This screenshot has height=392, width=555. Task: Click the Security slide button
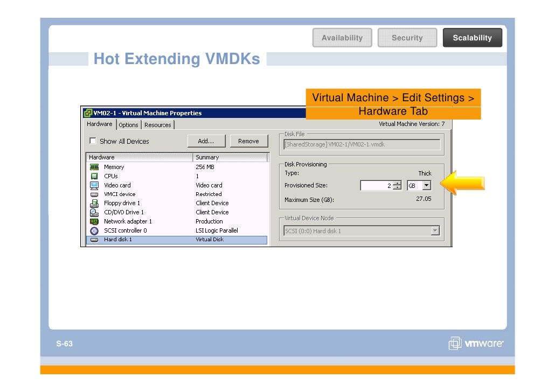coord(407,38)
